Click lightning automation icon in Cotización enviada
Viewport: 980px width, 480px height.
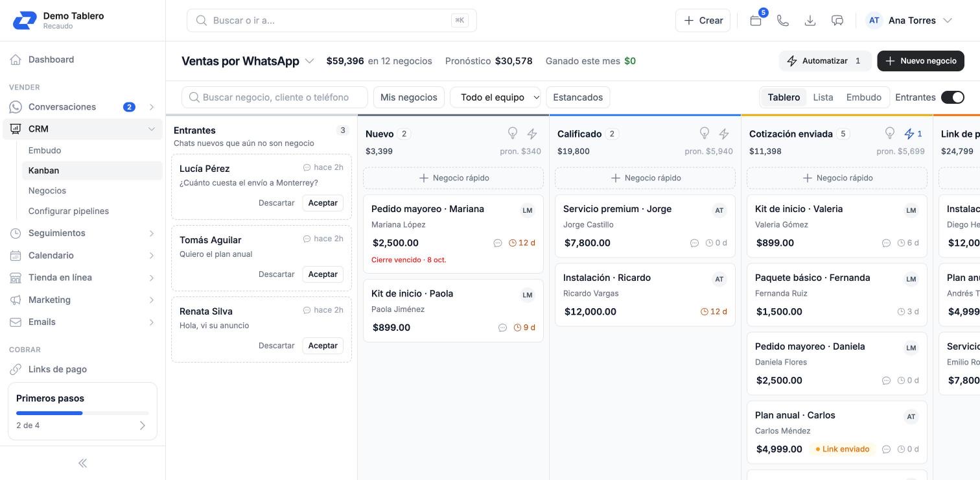click(x=913, y=134)
